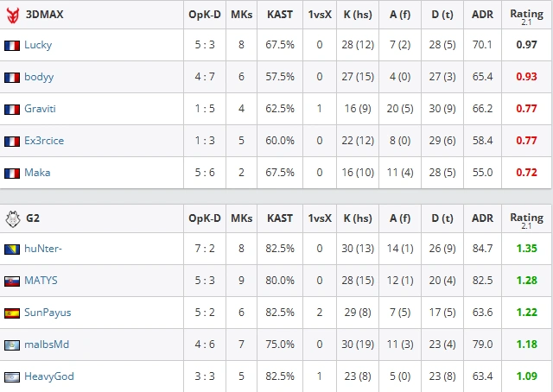Click the Israeli flag beside HeavyGod
The width and height of the screenshot is (553, 392).
(x=12, y=377)
